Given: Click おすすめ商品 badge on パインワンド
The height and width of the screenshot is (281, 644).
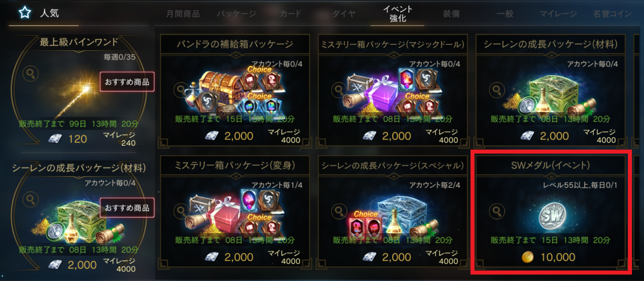Looking at the screenshot, I should pos(127,82).
